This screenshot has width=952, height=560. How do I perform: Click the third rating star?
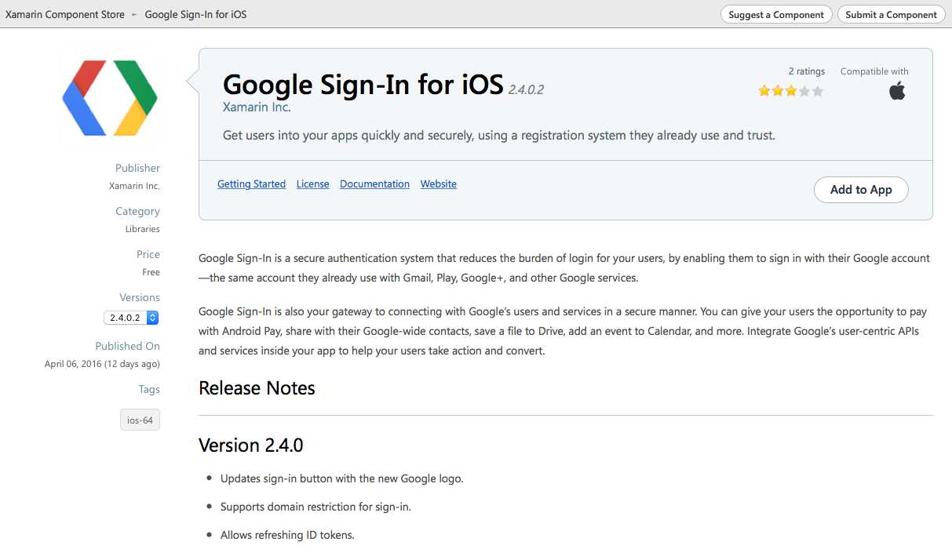790,91
